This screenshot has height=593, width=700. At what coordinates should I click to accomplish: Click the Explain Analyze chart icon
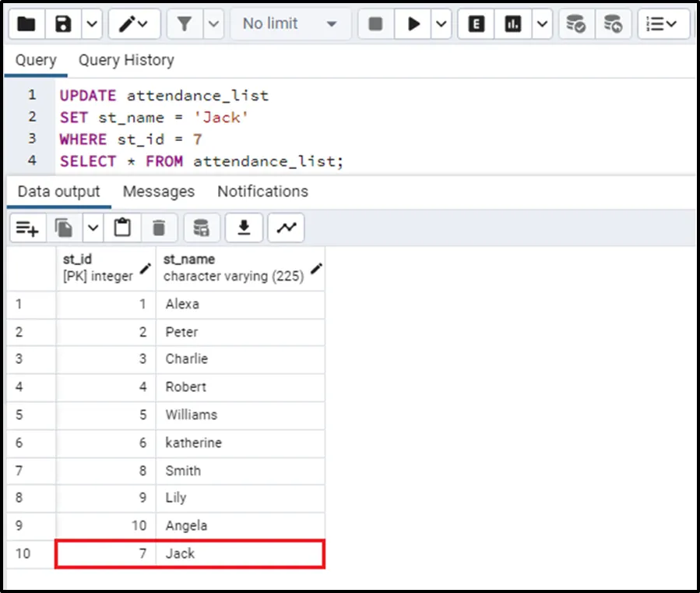click(512, 24)
